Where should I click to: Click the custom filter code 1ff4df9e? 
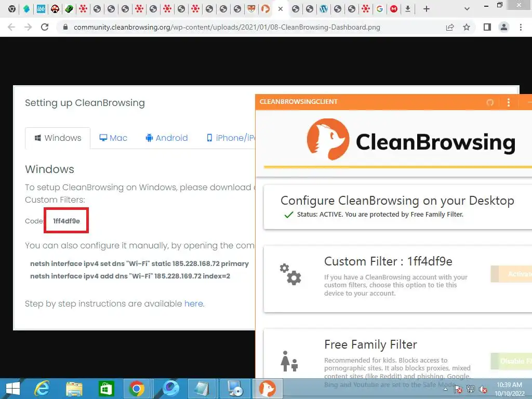coord(66,221)
